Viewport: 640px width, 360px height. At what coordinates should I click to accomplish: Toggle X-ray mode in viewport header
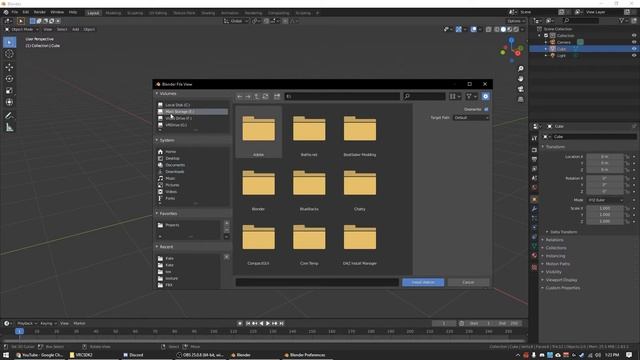tap(489, 29)
